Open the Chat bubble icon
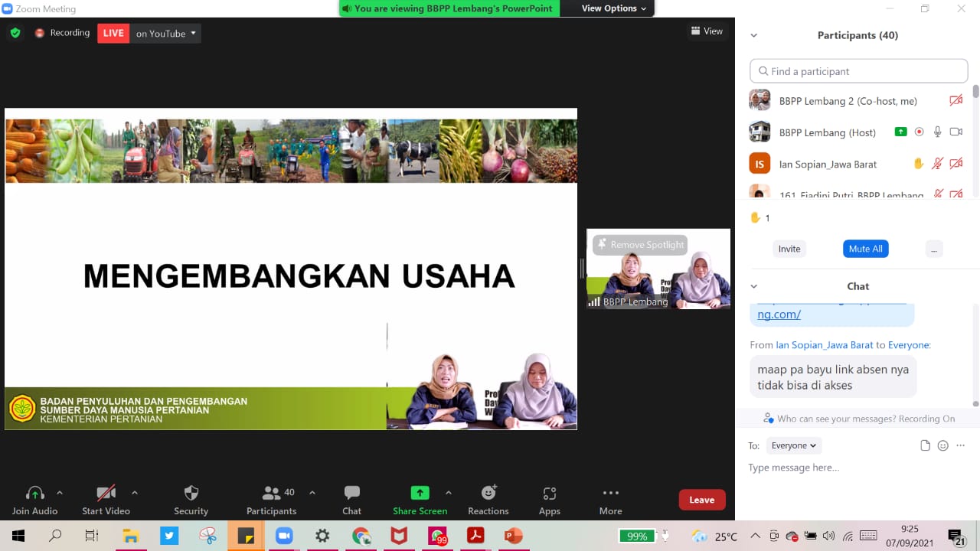The image size is (980, 551). [x=351, y=493]
